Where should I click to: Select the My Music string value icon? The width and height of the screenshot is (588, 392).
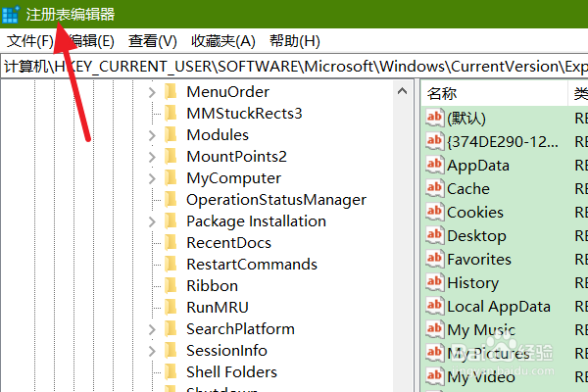point(435,329)
